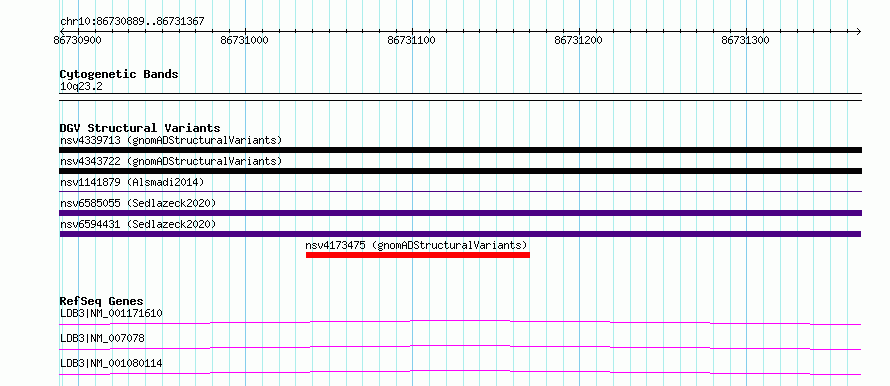
Task: Click the magenta line for LDB3|NM_001080114
Action: [460, 372]
